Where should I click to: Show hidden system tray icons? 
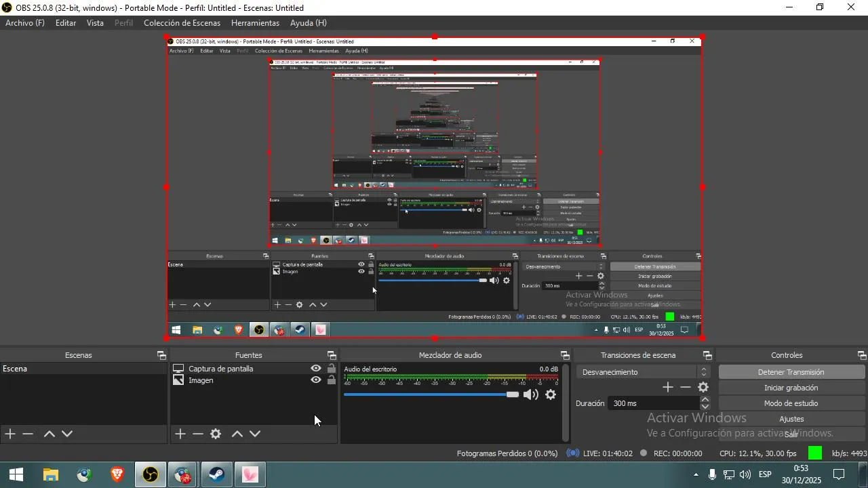(x=696, y=474)
